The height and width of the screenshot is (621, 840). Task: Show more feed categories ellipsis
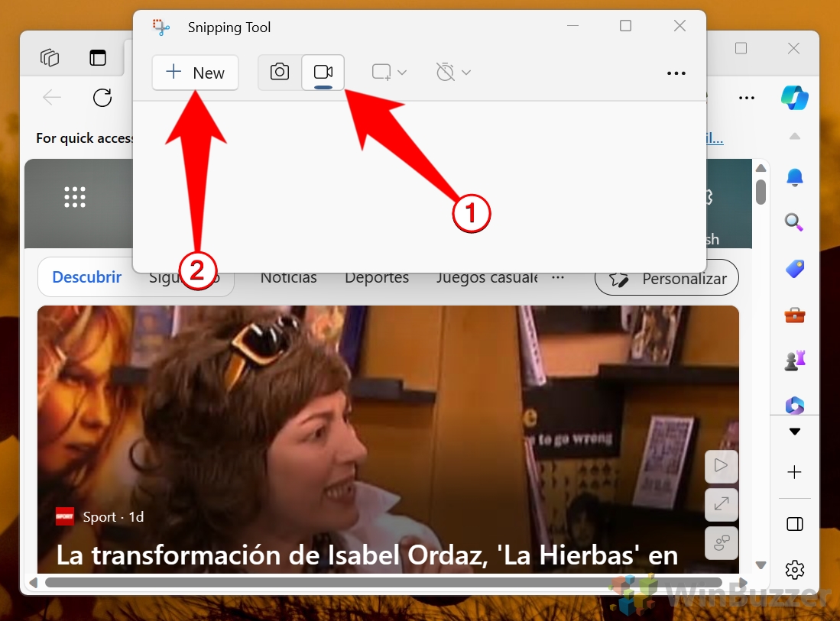(558, 277)
